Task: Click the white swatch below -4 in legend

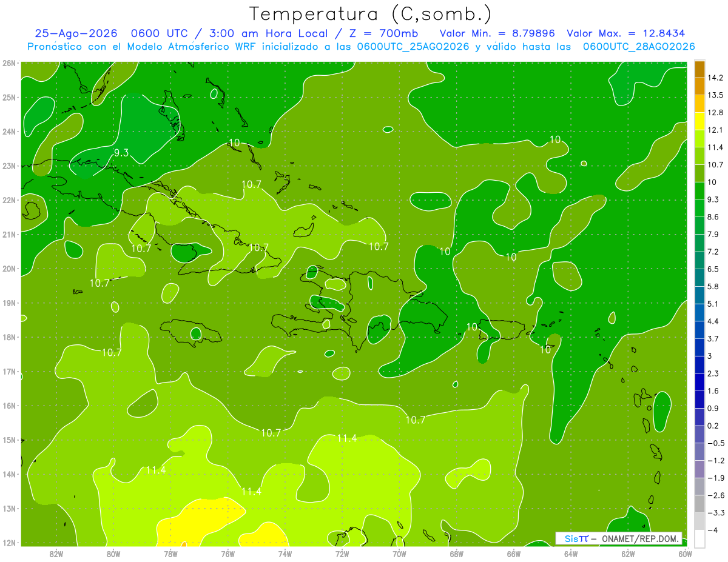Action: (x=699, y=538)
